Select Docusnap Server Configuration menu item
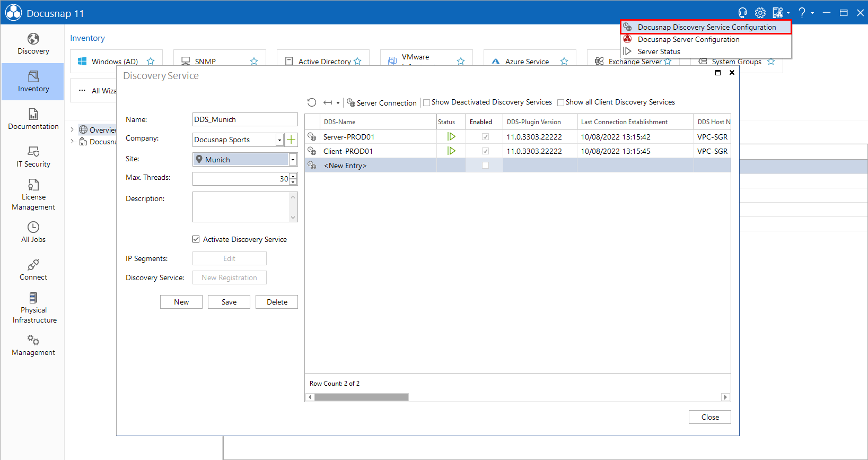868x460 pixels. pyautogui.click(x=706, y=39)
